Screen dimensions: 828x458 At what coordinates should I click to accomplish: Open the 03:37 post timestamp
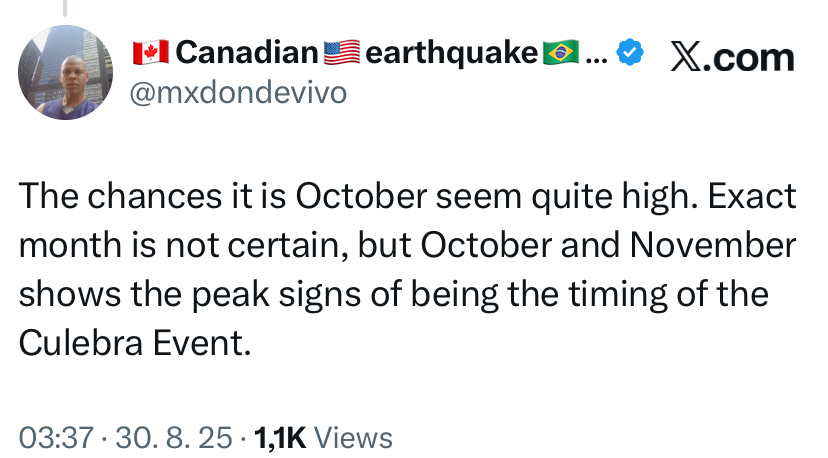pyautogui.click(x=56, y=438)
